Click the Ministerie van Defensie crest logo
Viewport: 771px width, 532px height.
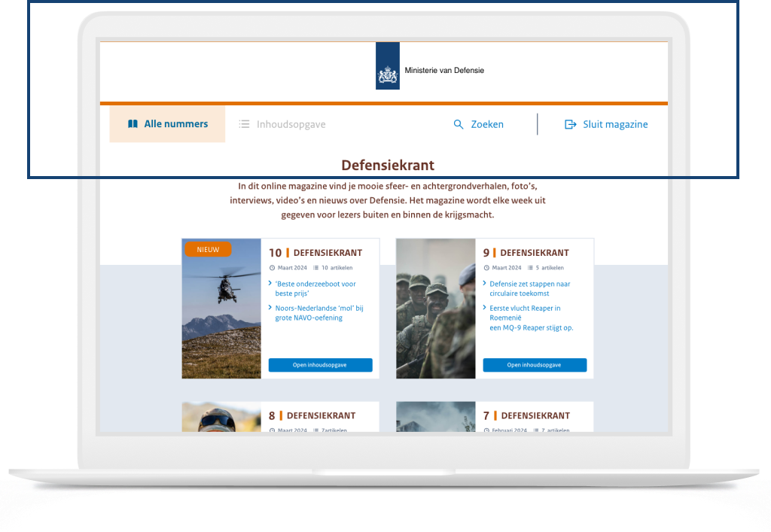pyautogui.click(x=388, y=65)
